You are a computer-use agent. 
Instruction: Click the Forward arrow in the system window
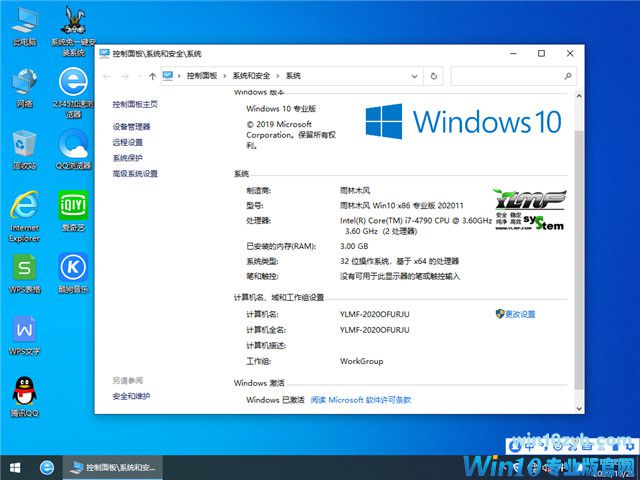point(125,76)
